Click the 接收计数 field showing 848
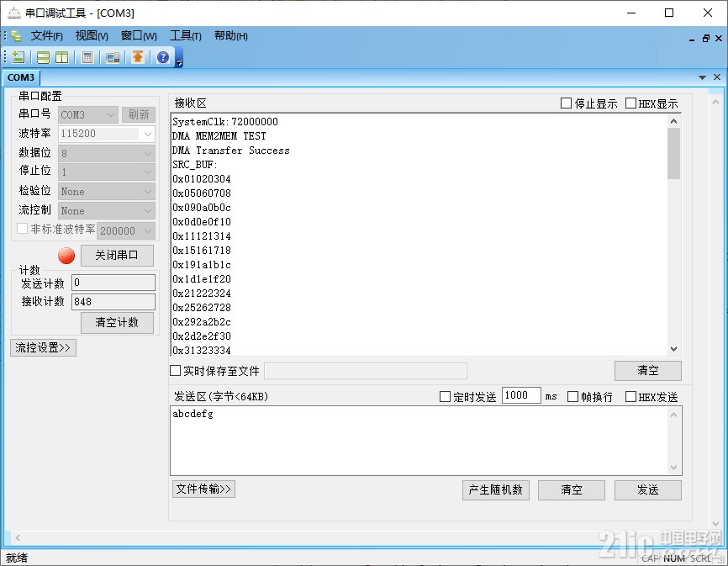Screen dimensions: 728x566 click(113, 302)
